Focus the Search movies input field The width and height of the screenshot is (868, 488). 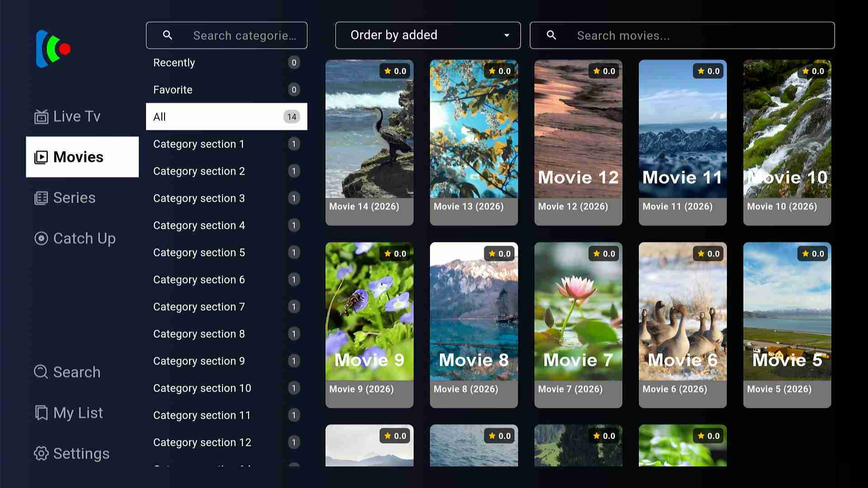tap(682, 35)
